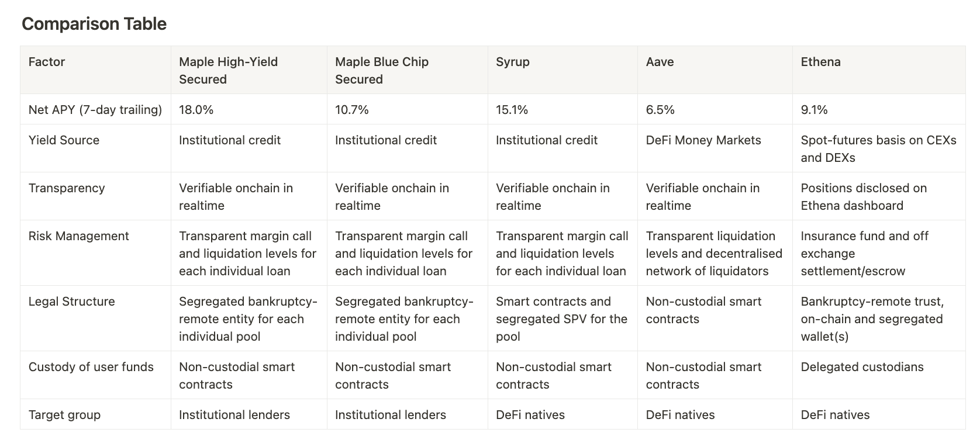The image size is (980, 443).
Task: Click the Yield Source row label
Action: point(64,140)
